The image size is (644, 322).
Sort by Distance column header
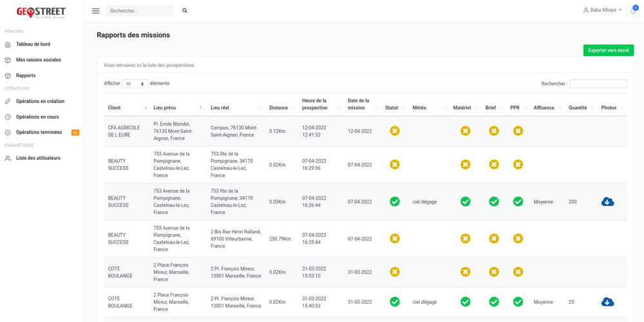(x=279, y=108)
